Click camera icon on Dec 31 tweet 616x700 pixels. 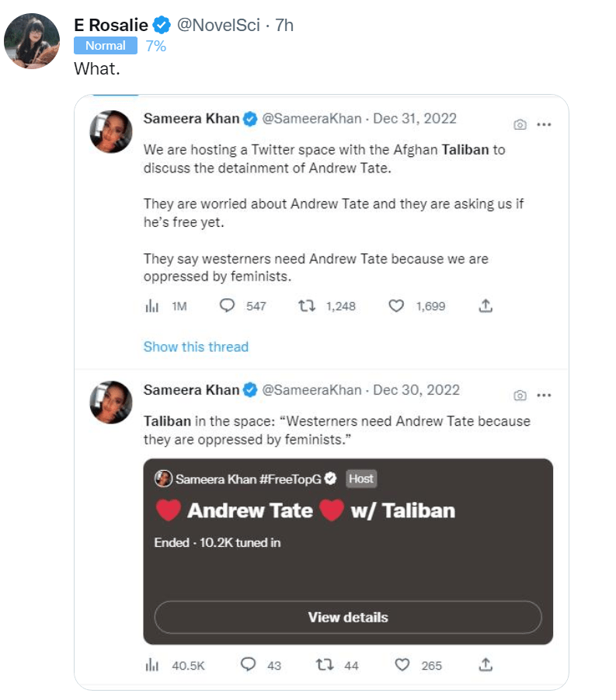(x=520, y=124)
